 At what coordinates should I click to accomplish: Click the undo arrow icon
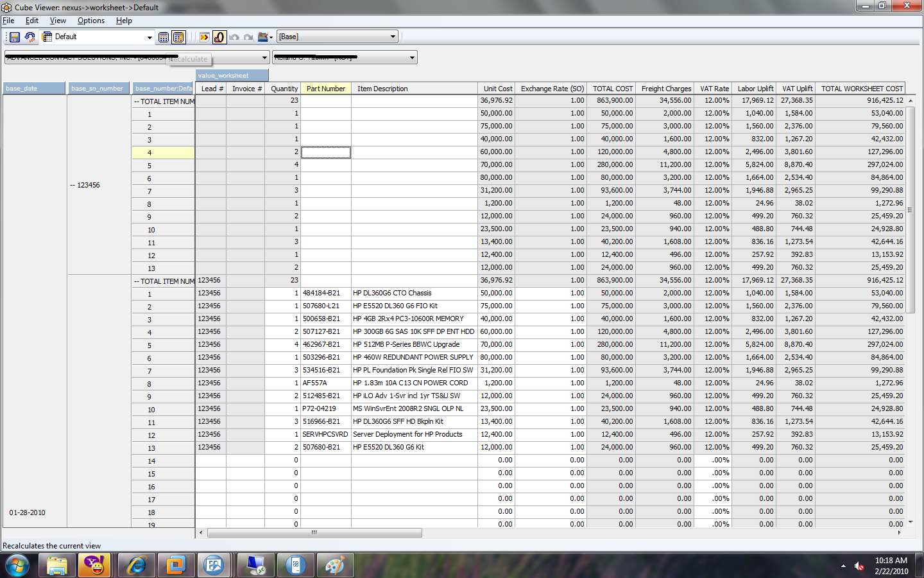234,37
